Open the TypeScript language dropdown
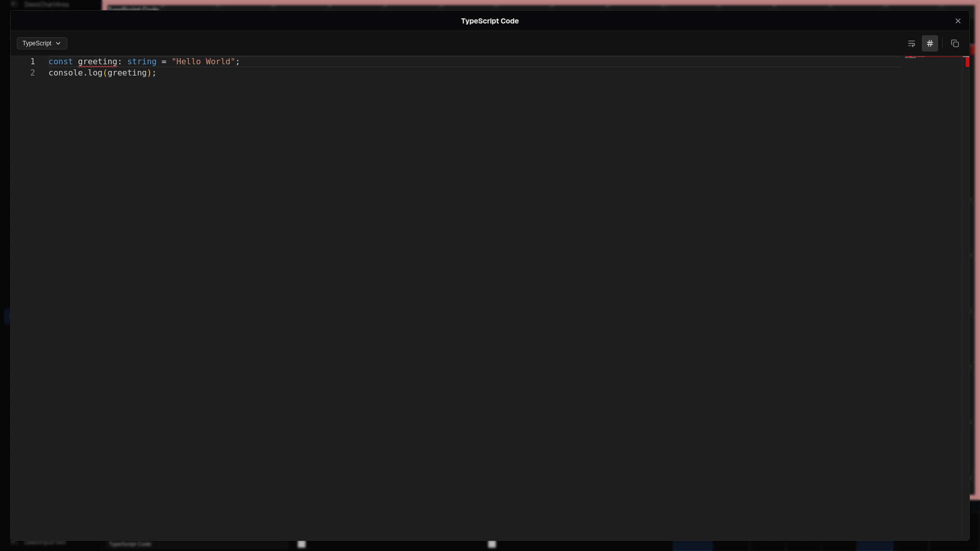980x551 pixels. tap(42, 43)
